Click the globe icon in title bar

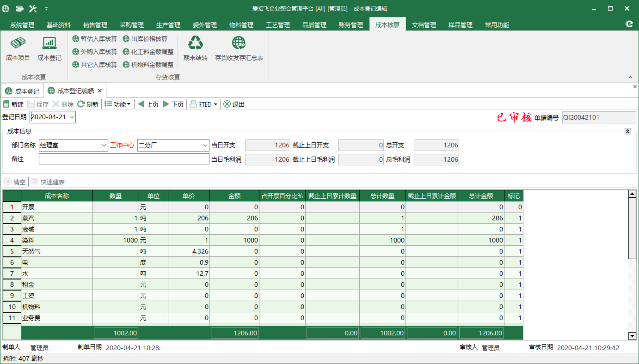(6, 9)
